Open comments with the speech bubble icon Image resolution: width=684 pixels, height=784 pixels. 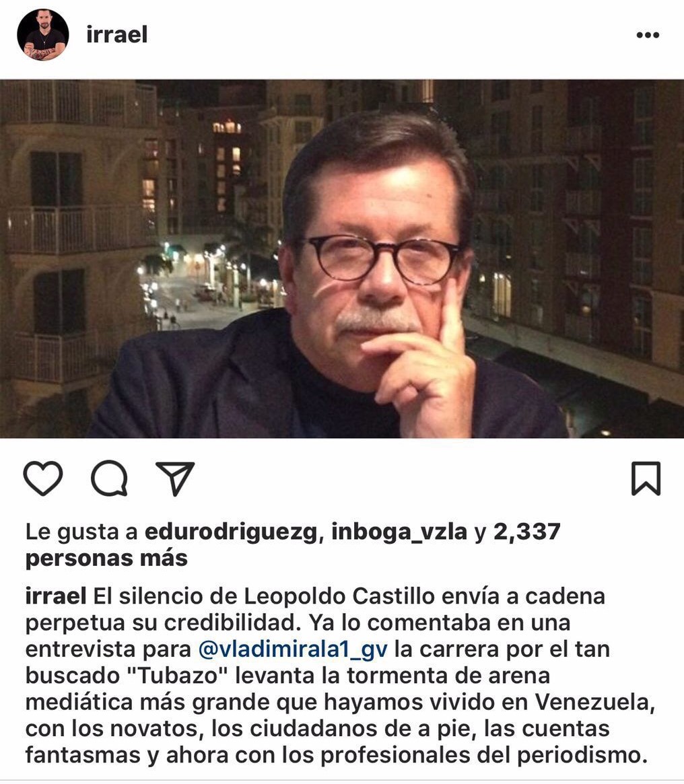pos(109,478)
